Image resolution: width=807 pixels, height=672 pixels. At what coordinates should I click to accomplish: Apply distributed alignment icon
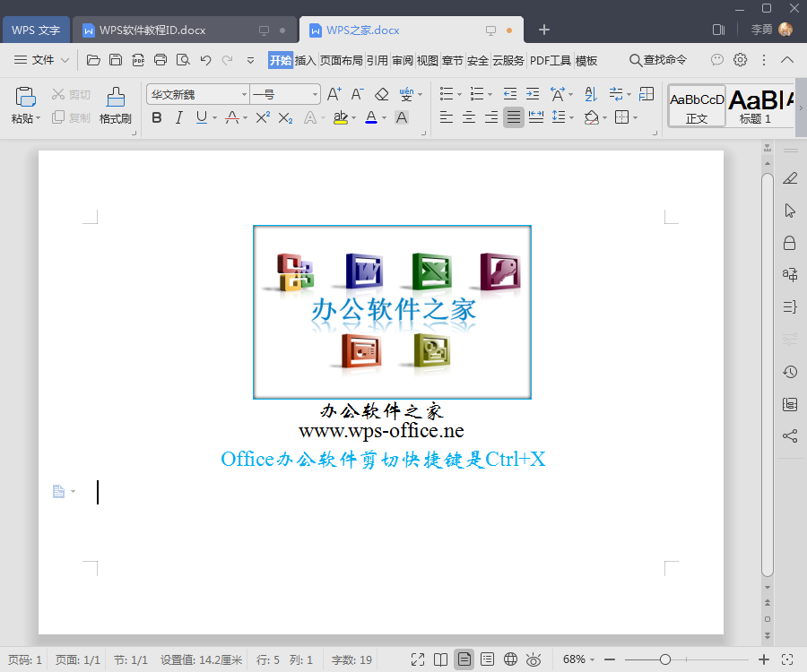536,117
